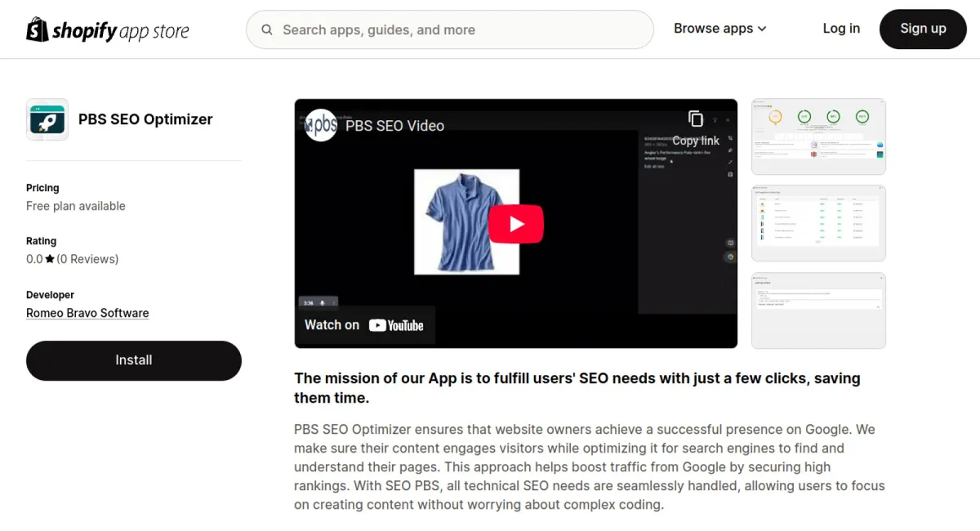Click the PBS SEO Optimizer app title
980x531 pixels.
pyautogui.click(x=145, y=119)
